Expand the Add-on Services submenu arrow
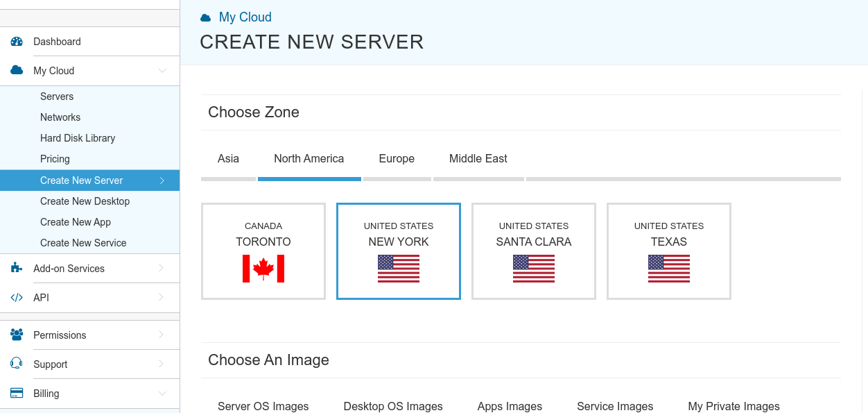Screen dimensions: 868x413 point(162,269)
